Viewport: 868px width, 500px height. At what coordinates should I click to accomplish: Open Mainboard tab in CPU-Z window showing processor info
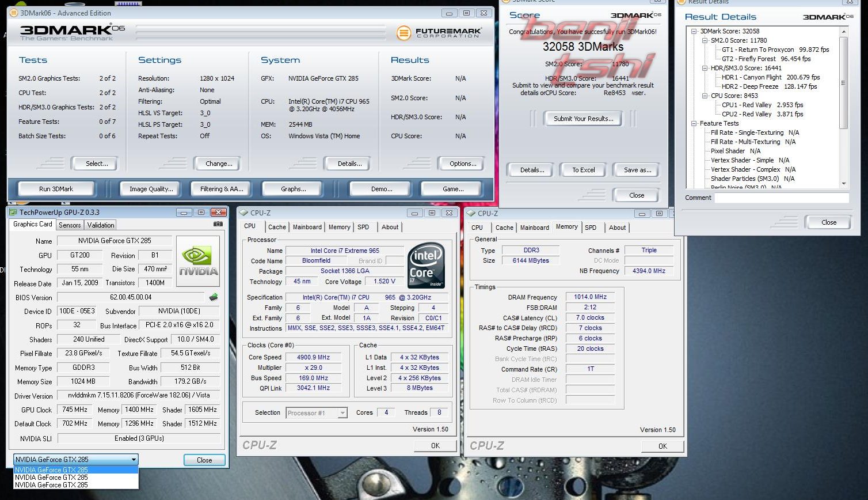[x=307, y=227]
